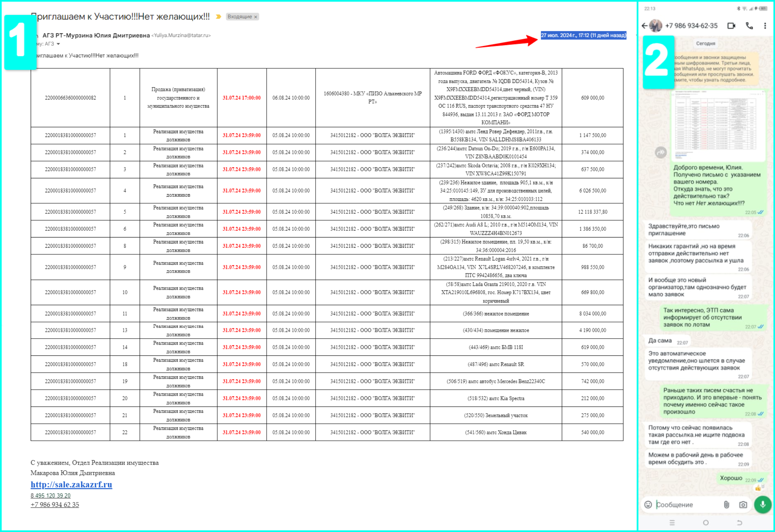Image resolution: width=775 pixels, height=532 pixels.
Task: Tap the thumbs-up reaction under Хорошо
Action: [758, 488]
